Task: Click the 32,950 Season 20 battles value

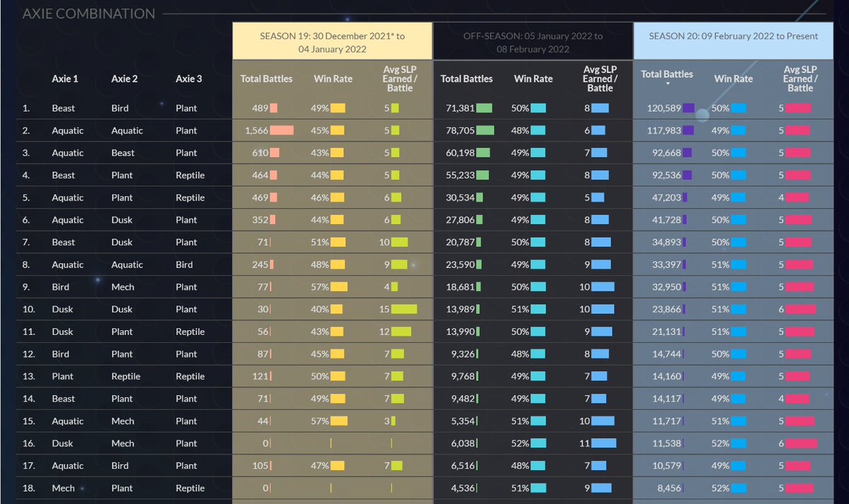Action: (x=666, y=287)
